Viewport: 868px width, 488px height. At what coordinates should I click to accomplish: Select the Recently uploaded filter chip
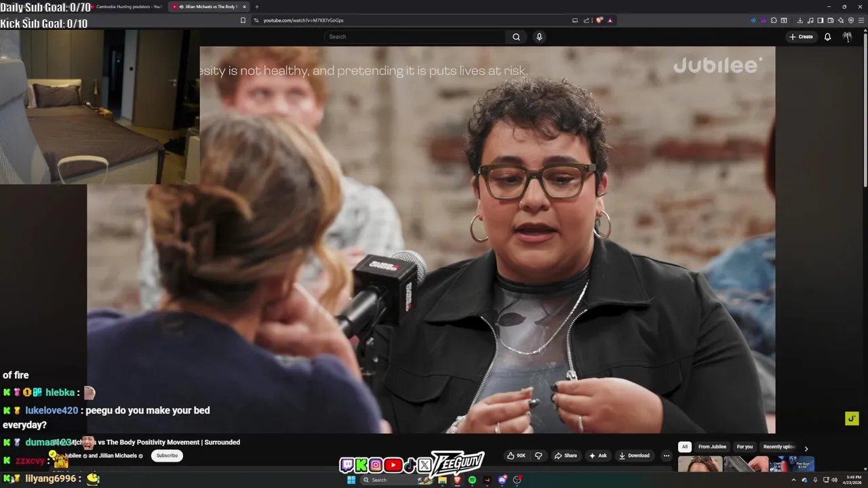click(x=778, y=447)
